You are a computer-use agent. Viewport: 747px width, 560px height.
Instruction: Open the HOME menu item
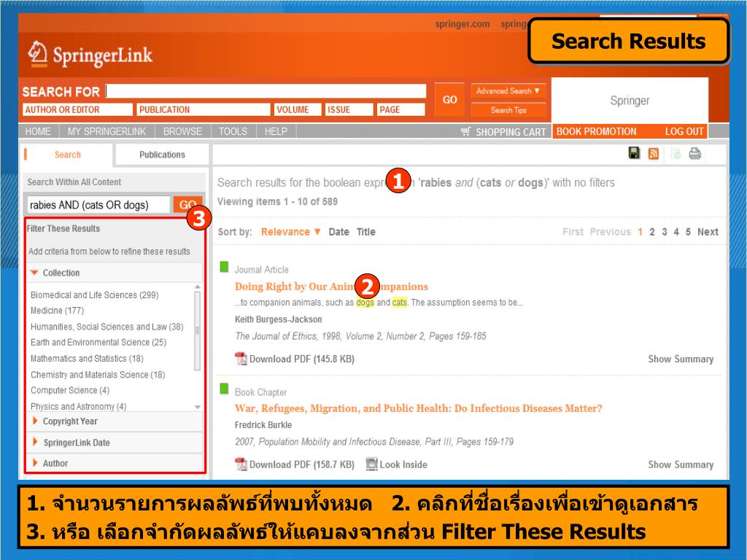tap(38, 131)
